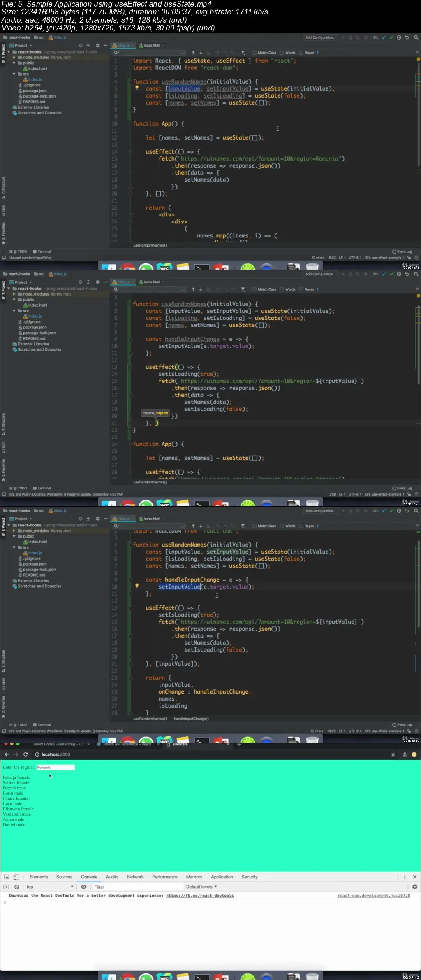The image size is (421, 980).
Task: Open the "top" JavaScript context dropdown
Action: pyautogui.click(x=49, y=887)
